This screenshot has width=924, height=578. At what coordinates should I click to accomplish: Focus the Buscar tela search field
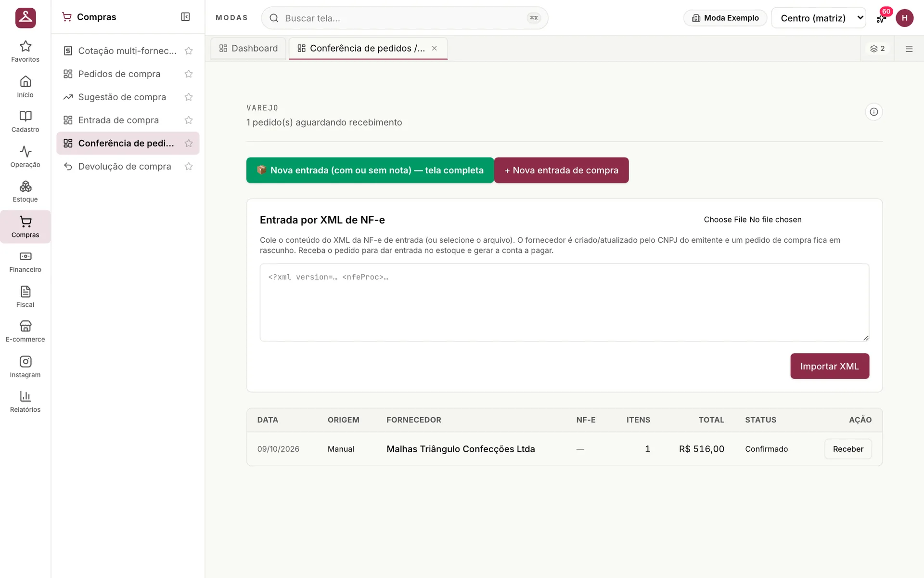pyautogui.click(x=405, y=18)
